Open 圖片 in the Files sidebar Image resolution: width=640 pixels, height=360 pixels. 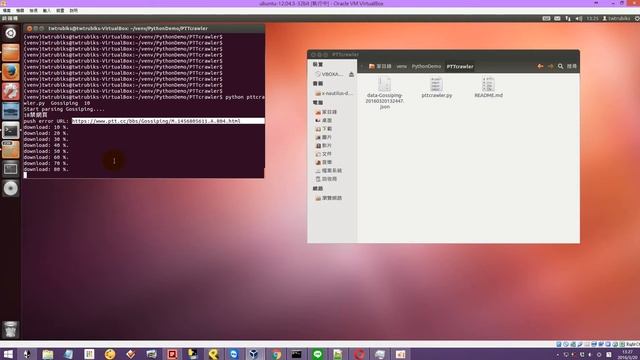324,137
